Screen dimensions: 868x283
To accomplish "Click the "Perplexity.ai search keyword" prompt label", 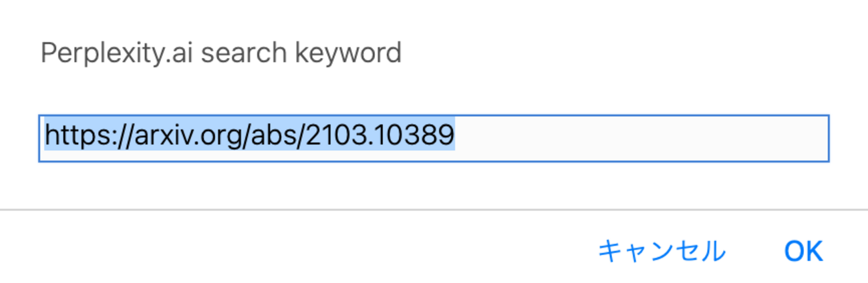I will coord(221,52).
